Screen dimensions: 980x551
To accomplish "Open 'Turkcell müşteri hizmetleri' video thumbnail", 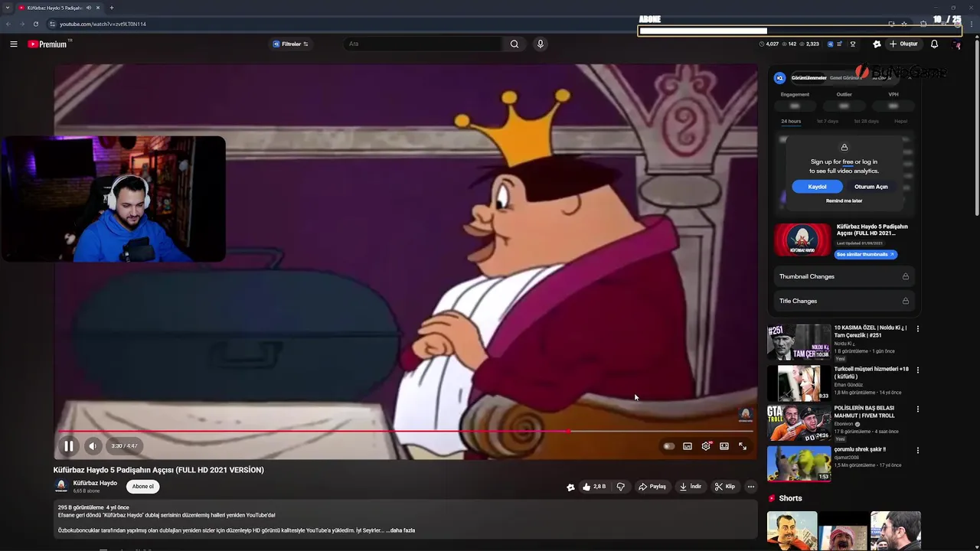I will (x=799, y=383).
